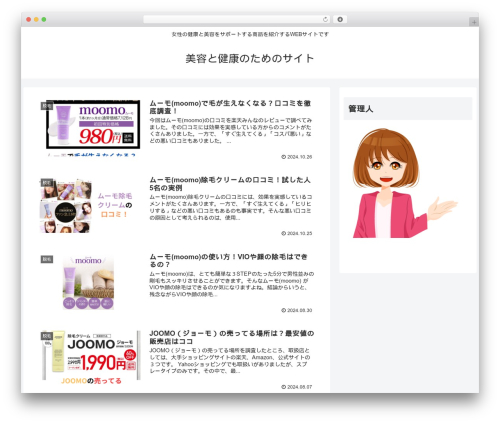Image resolution: width=500 pixels, height=423 pixels.
Task: Click the moomo tube and towels thumbnail
Action: tap(88, 283)
